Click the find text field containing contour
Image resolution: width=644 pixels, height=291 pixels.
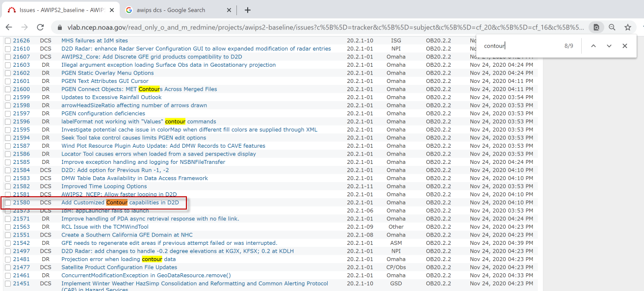pos(520,46)
